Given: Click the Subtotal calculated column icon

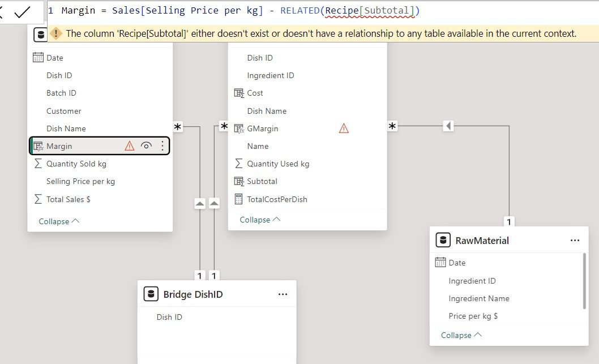Looking at the screenshot, I should point(239,181).
